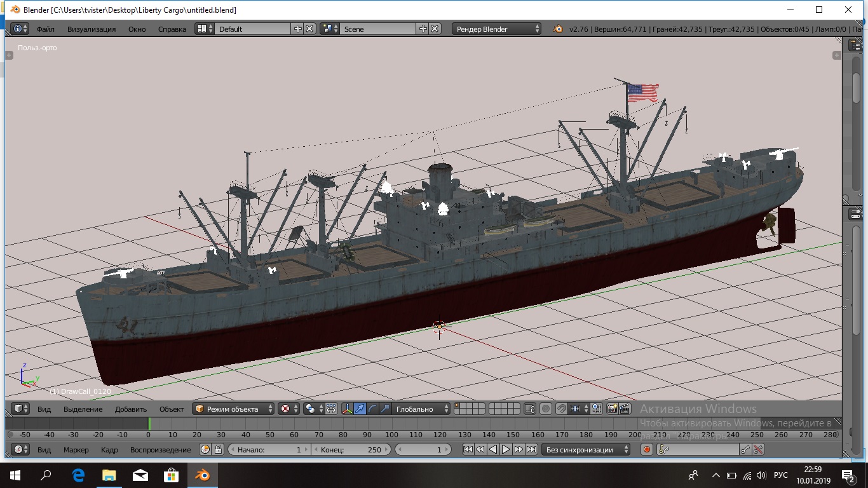Open the Рендер Blender engine dropdown
The width and height of the screenshot is (868, 488).
tap(497, 29)
